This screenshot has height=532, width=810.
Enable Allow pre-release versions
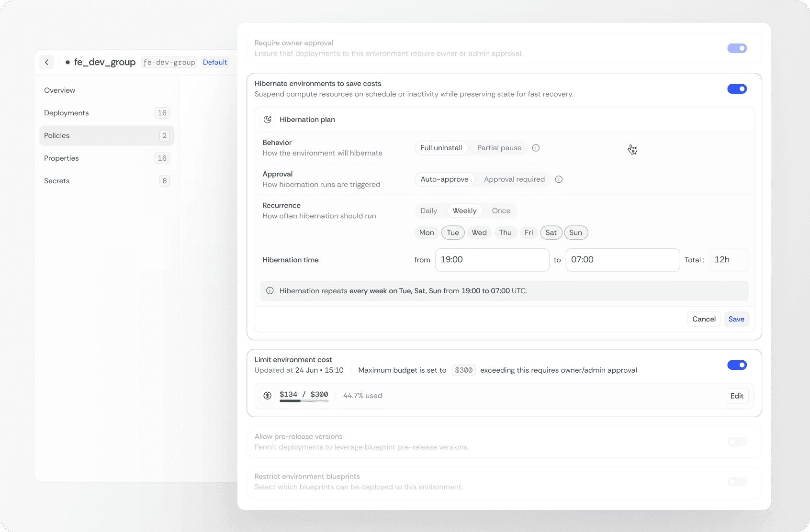coord(737,442)
